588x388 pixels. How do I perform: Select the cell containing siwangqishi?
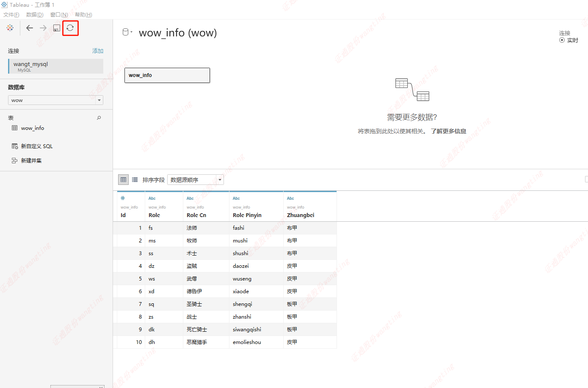point(256,329)
